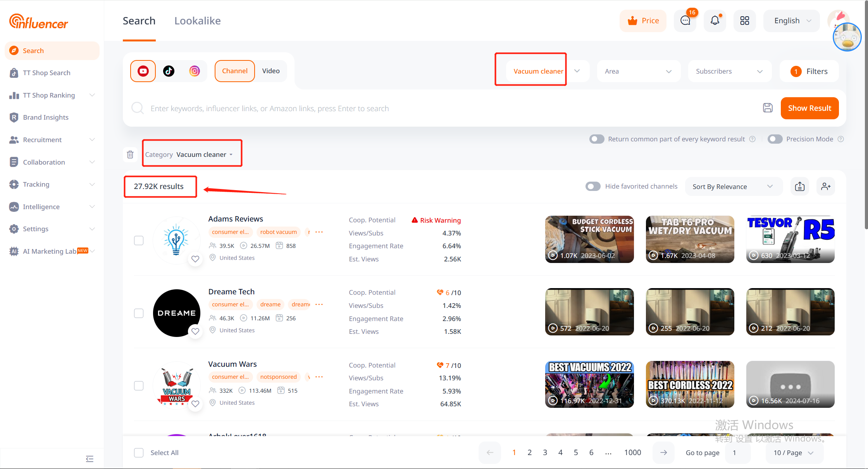Click the save search icon

[768, 108]
